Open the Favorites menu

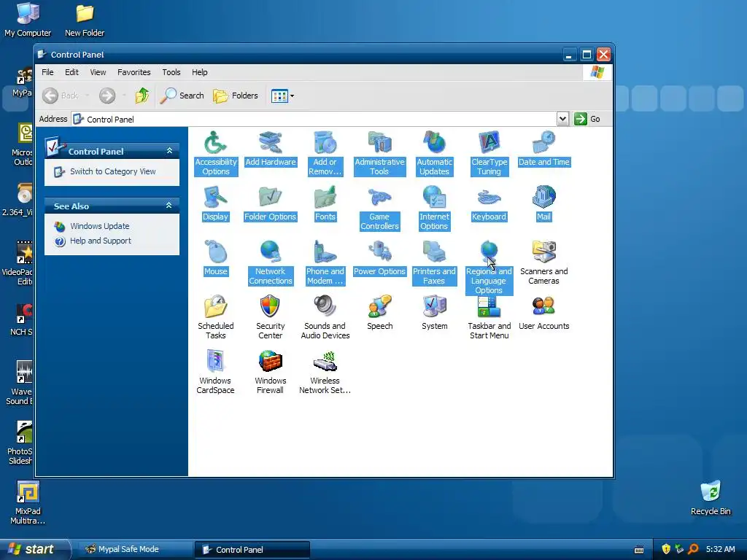(134, 72)
